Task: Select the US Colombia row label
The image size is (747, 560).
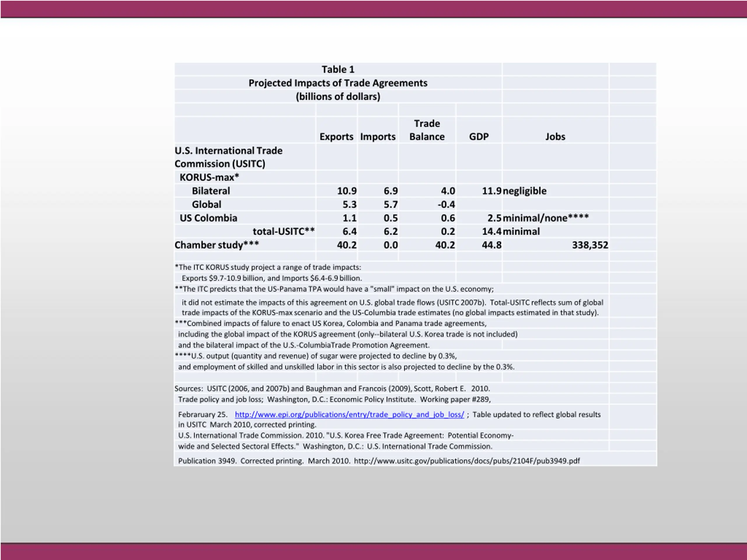Action: point(208,218)
